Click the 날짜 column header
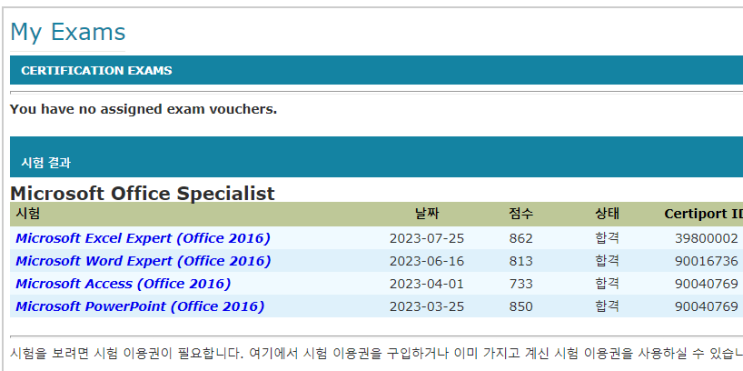Viewport: 743px width, 371px height. click(427, 214)
